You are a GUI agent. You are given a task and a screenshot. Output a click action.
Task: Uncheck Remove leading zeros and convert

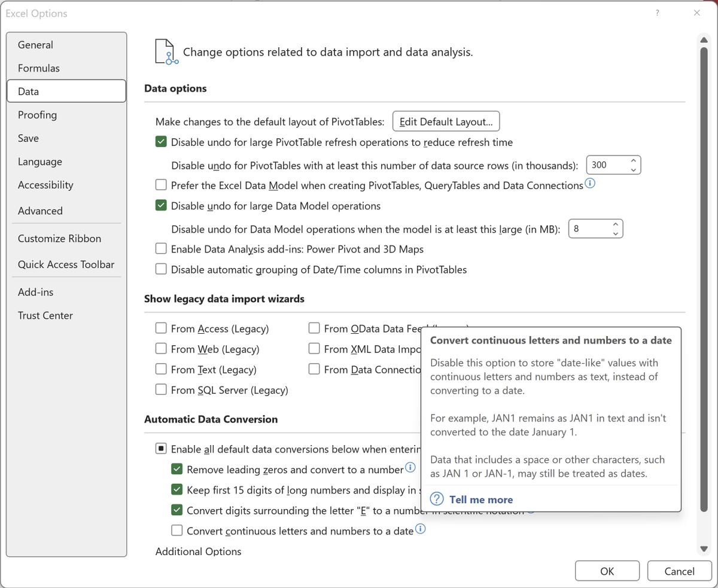(177, 470)
